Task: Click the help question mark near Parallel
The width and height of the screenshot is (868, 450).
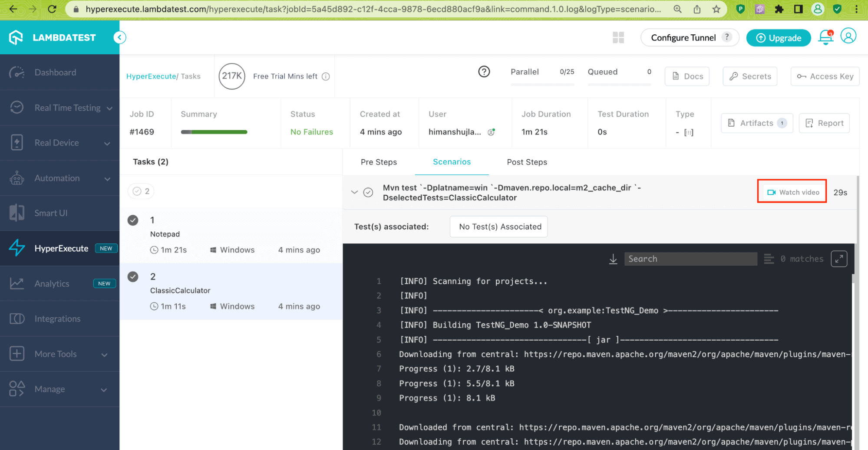Action: pyautogui.click(x=484, y=72)
